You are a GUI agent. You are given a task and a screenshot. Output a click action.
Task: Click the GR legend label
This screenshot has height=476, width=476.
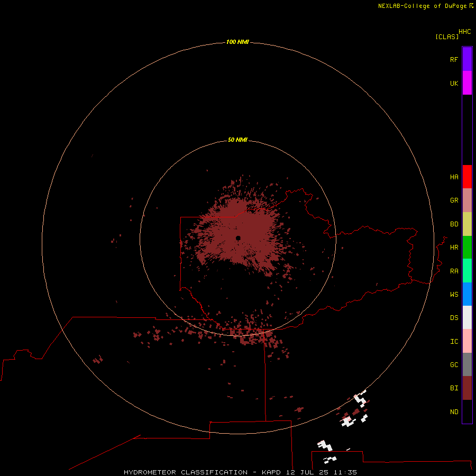(x=454, y=200)
